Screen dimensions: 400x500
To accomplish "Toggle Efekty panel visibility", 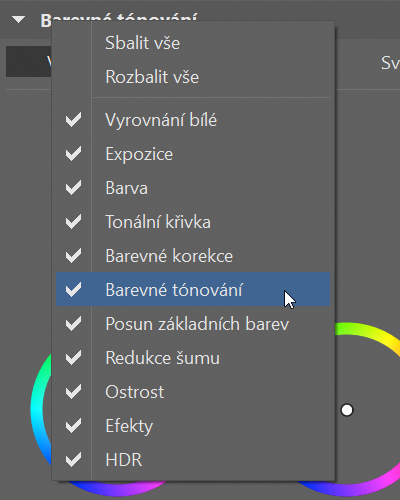I will coord(193,426).
